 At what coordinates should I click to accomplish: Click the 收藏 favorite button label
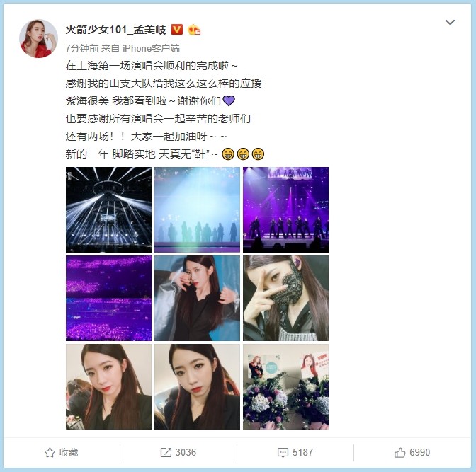[x=69, y=453]
